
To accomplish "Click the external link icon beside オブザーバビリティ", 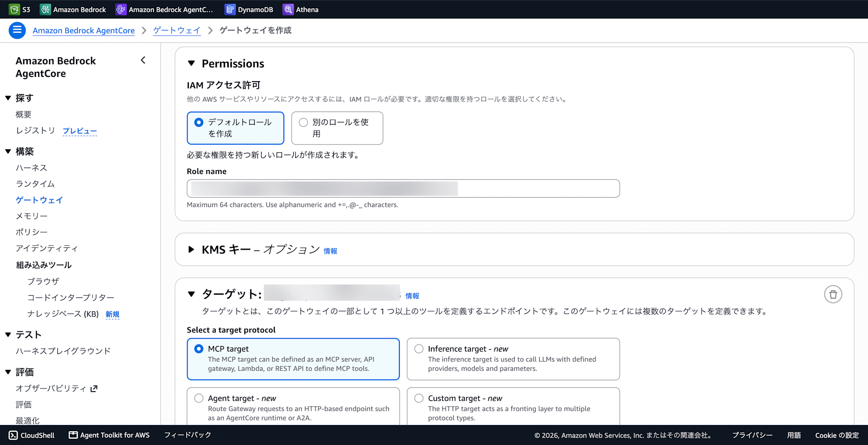I will click(94, 389).
